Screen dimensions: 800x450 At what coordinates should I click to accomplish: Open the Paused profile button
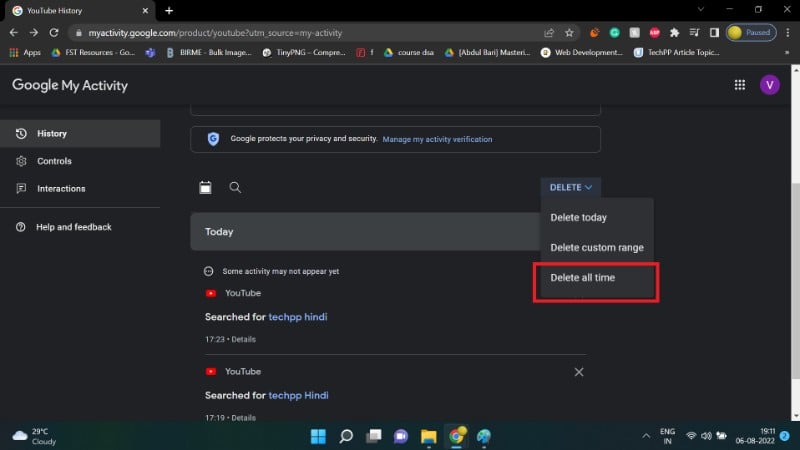(x=751, y=33)
